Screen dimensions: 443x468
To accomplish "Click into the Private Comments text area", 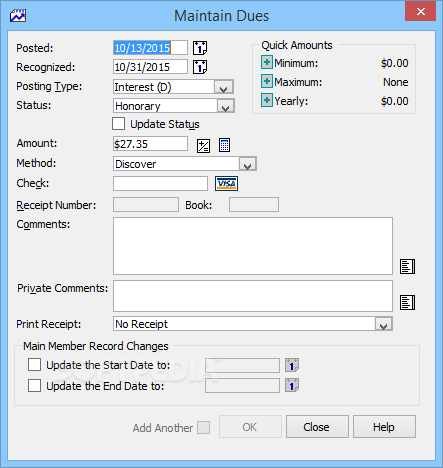I will 253,296.
